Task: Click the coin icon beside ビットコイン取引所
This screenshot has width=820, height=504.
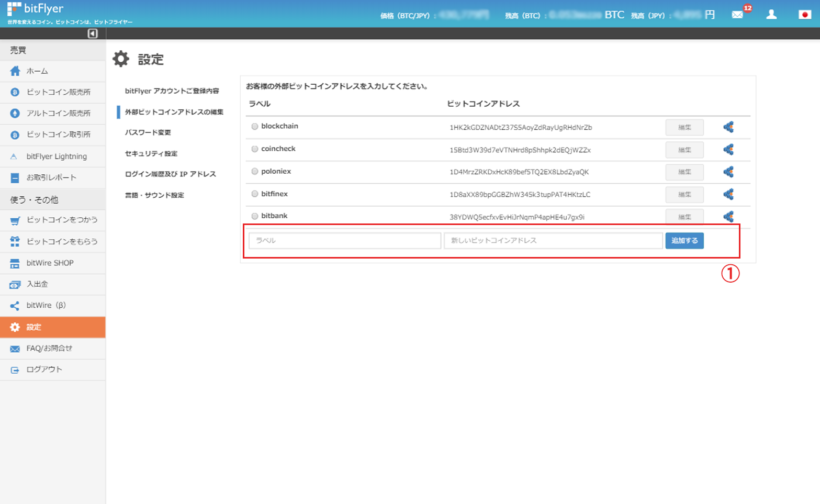Action: (15, 135)
